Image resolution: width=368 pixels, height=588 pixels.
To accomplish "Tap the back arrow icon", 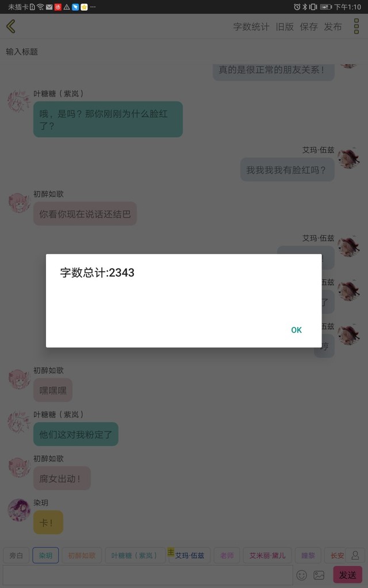I will coord(11,26).
